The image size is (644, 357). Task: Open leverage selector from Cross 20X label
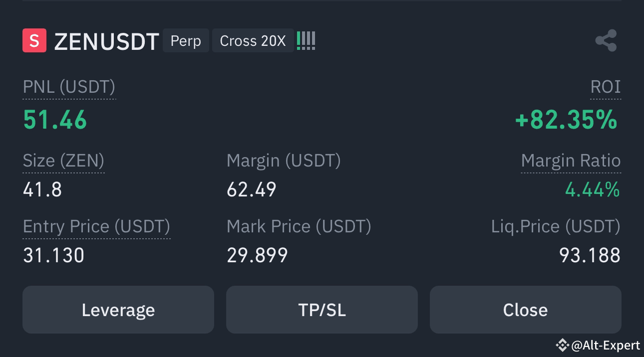(x=253, y=41)
